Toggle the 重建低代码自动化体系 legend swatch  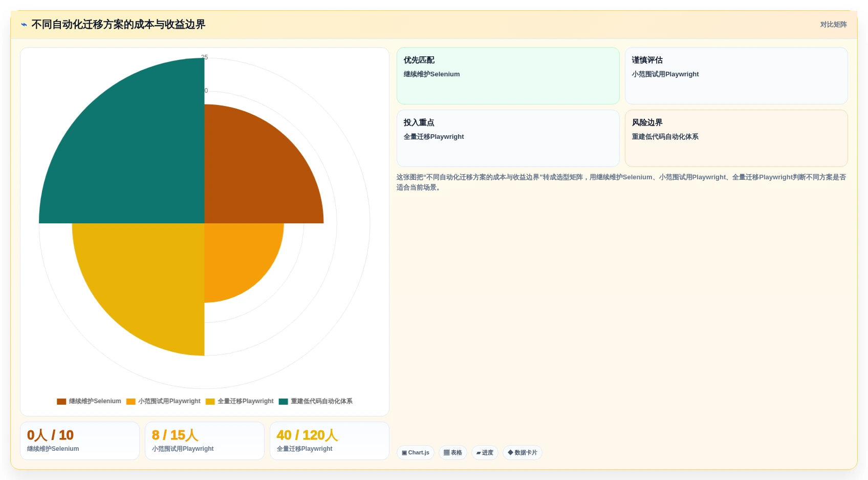(x=283, y=402)
